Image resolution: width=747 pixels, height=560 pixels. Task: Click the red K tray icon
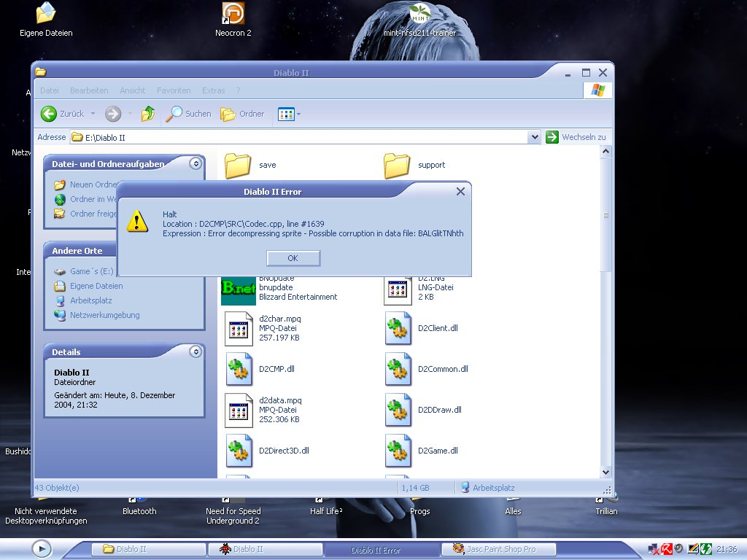point(666,549)
